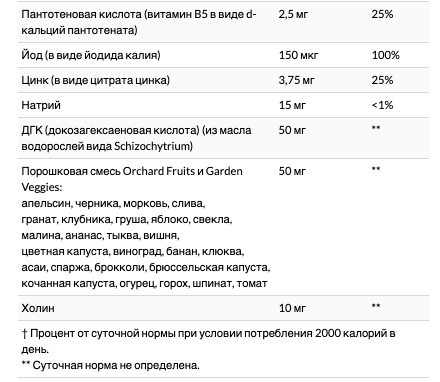Screen dimensions: 440x382
Task: Click the 150 мкг amount
Action: point(298,55)
